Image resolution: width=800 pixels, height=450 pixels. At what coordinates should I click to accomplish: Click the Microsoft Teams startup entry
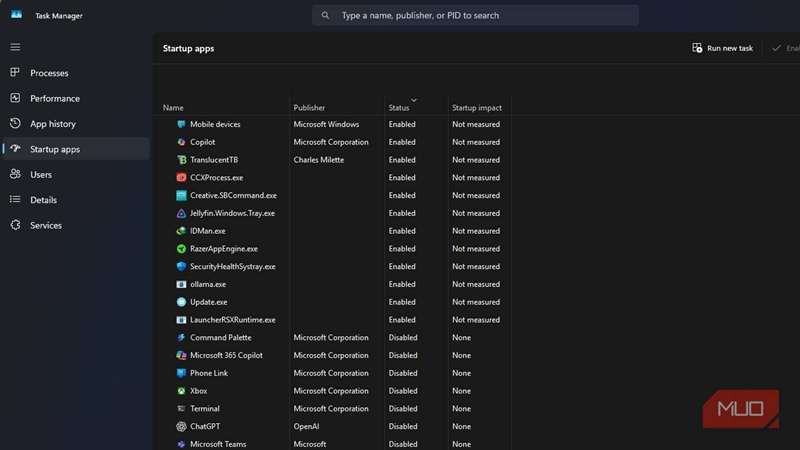pos(218,444)
